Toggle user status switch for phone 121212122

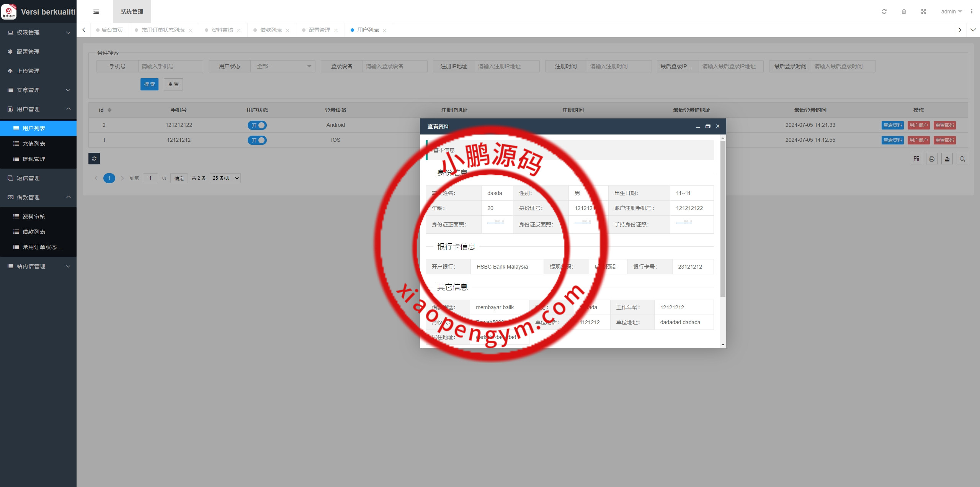coord(257,125)
